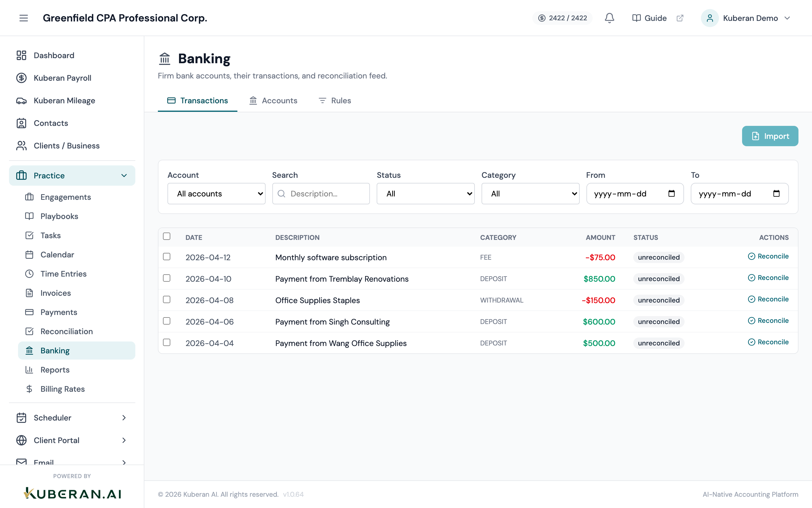Click the Engagements briefcase icon

[x=30, y=197]
